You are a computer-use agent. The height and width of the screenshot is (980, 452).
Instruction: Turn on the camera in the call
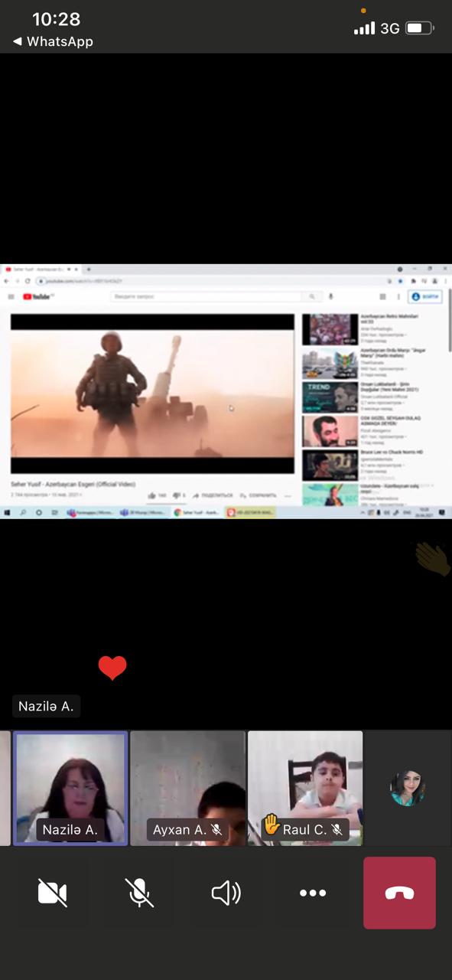52,893
